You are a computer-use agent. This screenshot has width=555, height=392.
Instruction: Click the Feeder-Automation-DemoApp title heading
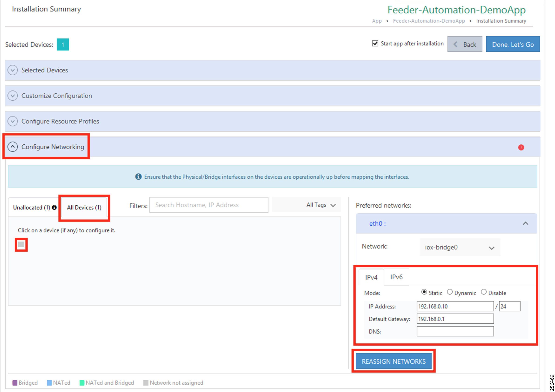click(x=456, y=10)
